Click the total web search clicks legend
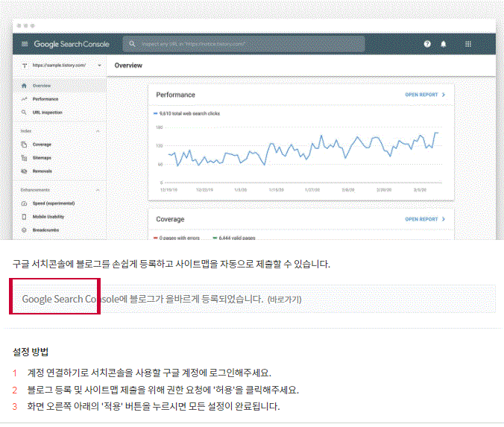 point(186,113)
